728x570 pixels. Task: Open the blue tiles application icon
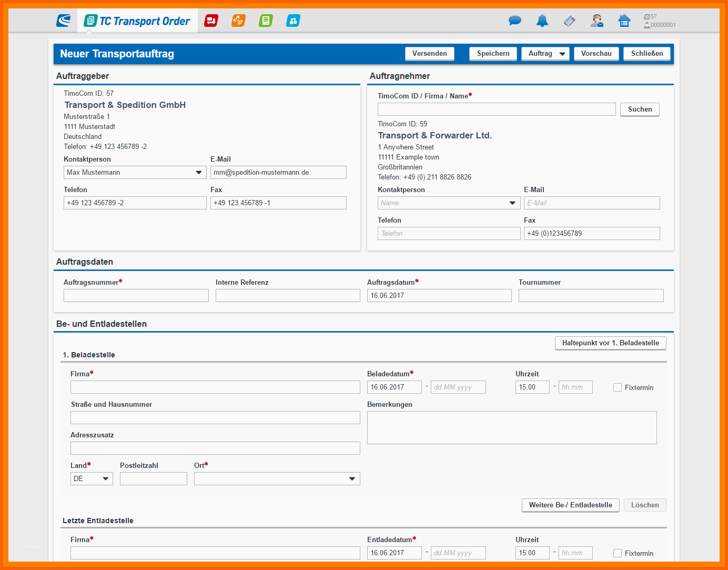click(x=293, y=21)
